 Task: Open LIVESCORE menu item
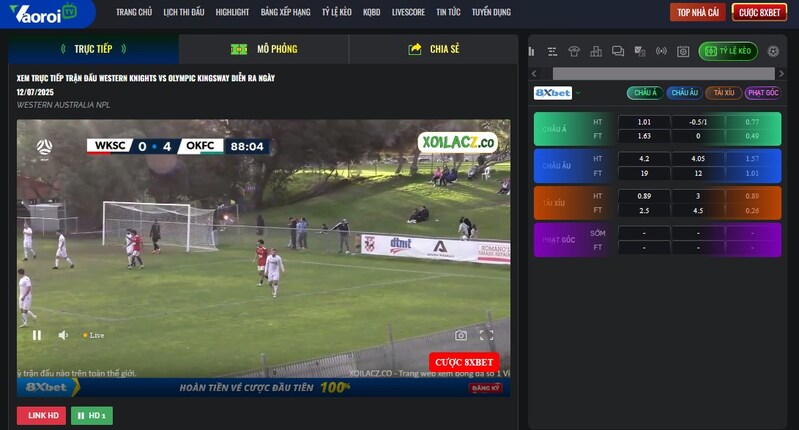408,12
